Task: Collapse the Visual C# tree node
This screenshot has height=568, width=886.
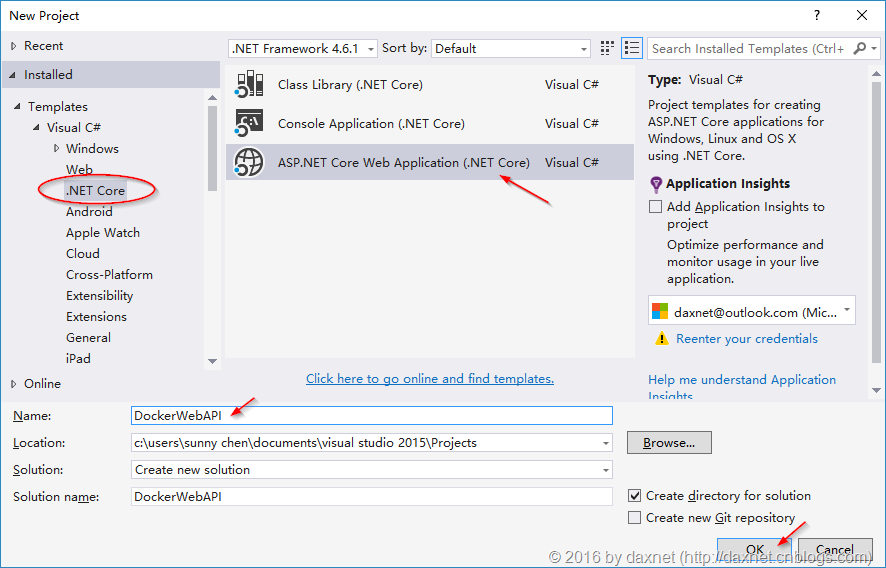Action: point(36,127)
